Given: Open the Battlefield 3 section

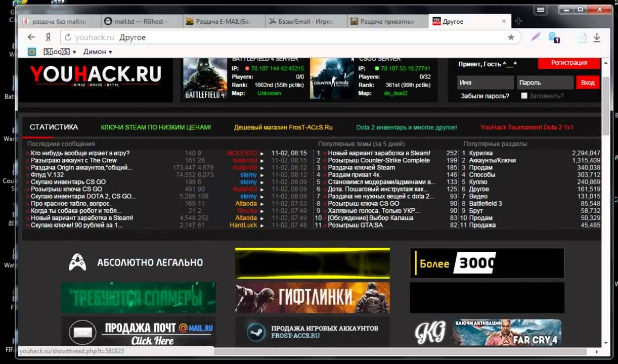Looking at the screenshot, I should click(485, 204).
